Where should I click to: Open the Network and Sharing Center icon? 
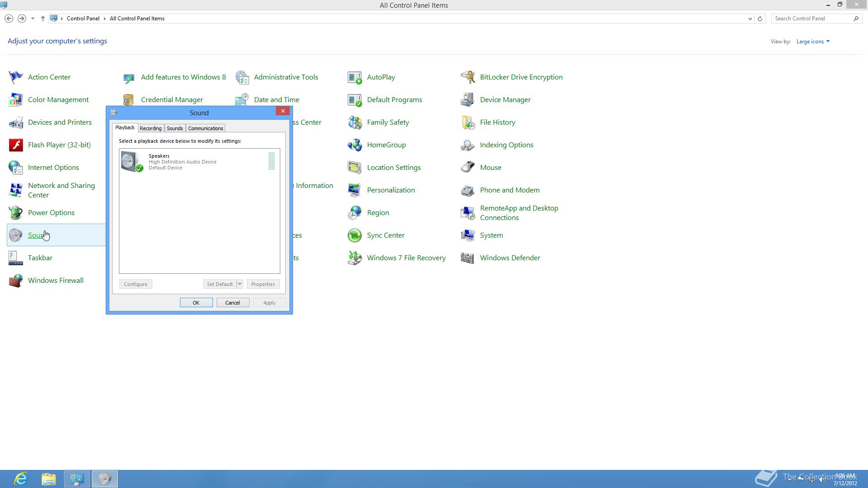[16, 190]
